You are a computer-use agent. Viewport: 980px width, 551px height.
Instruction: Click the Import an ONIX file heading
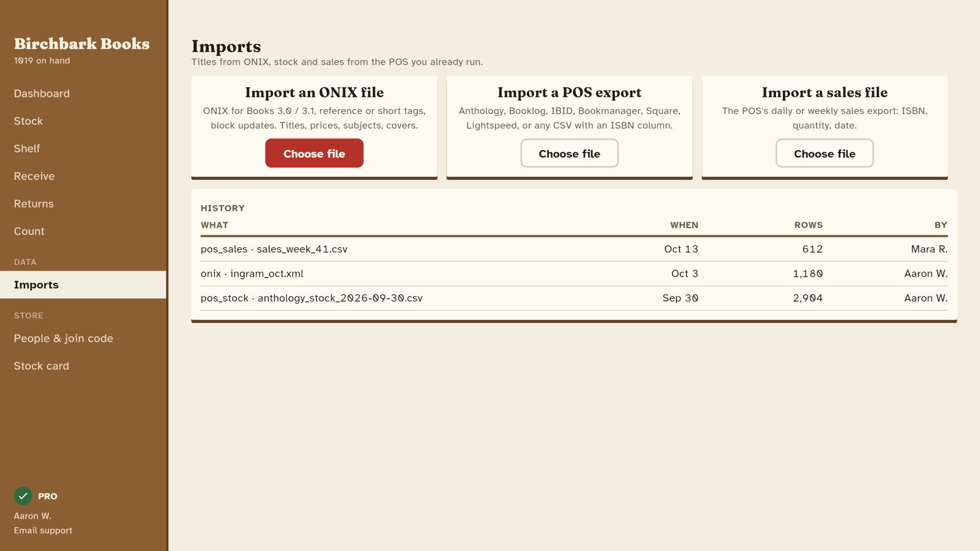pyautogui.click(x=314, y=92)
